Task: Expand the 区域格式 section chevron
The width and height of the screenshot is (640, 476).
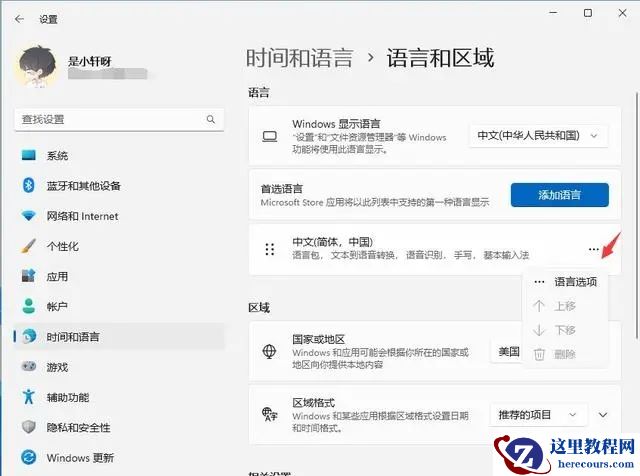Action: coord(603,415)
